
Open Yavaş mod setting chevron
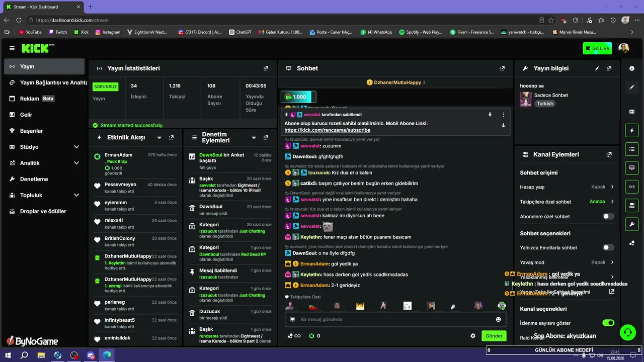pos(612,262)
